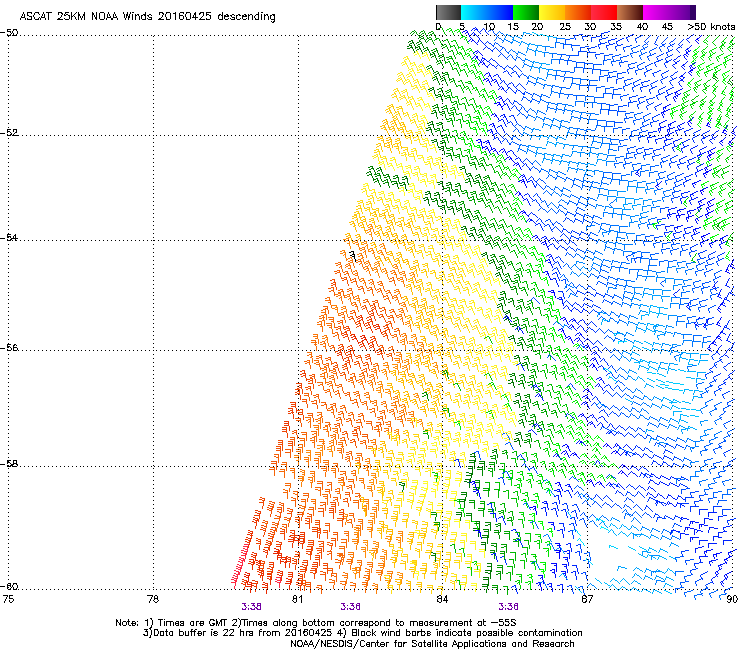This screenshot has height=650, width=740.
Task: Click the '87' longitude axis label
Action: tap(587, 599)
